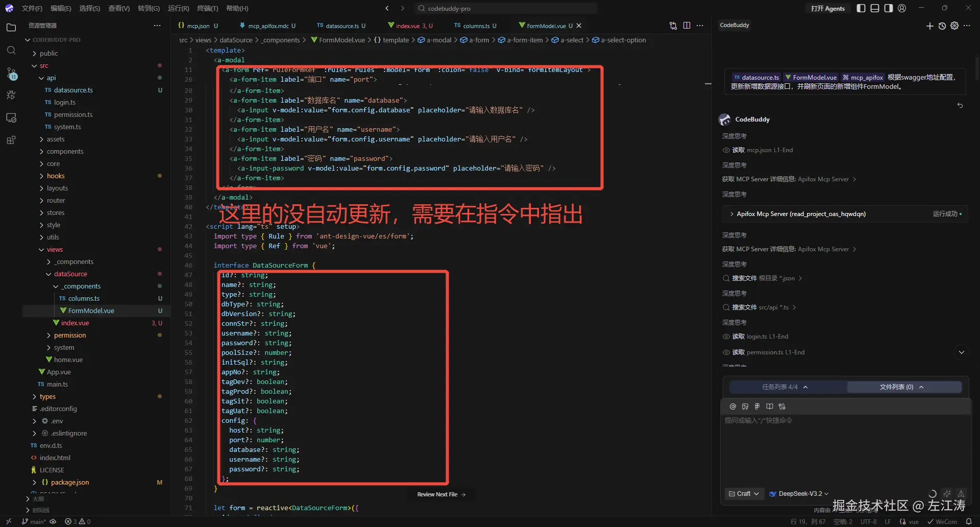Screen dimensions: 980x527
Task: Toggle the secondary sidebar visibility
Action: [889, 8]
